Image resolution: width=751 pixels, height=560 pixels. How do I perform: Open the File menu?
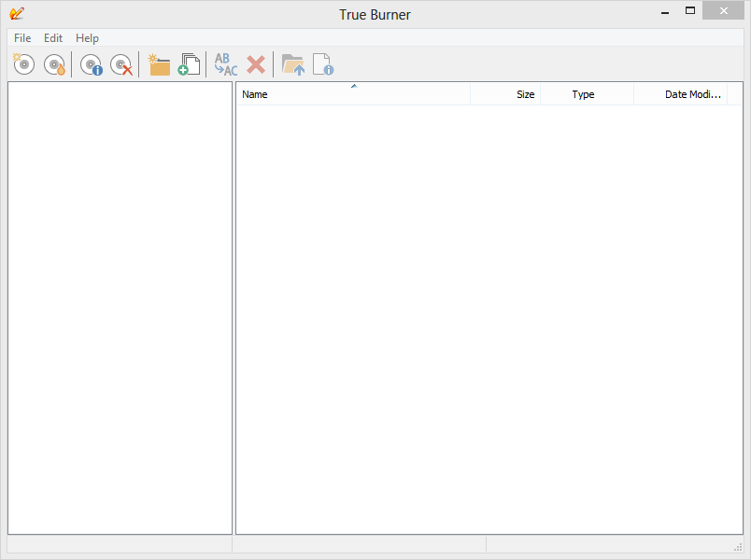click(x=22, y=38)
